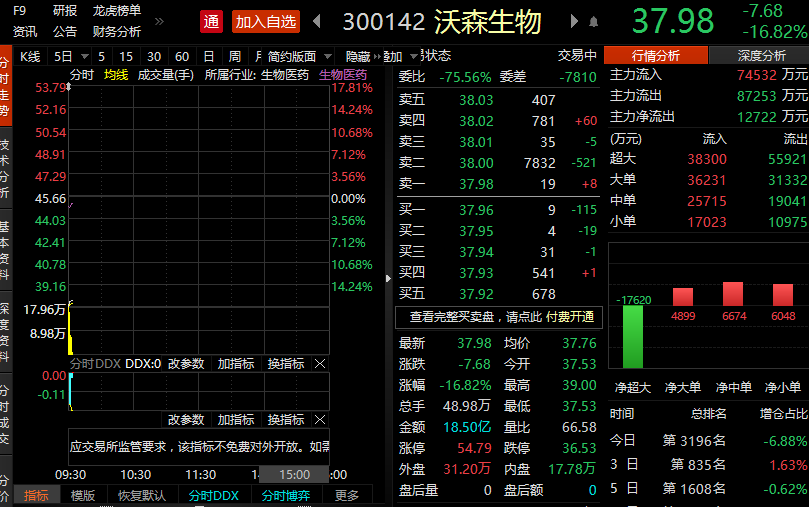Viewport: 809px width, 507px height.
Task: Click the red 通 icon
Action: [x=211, y=21]
